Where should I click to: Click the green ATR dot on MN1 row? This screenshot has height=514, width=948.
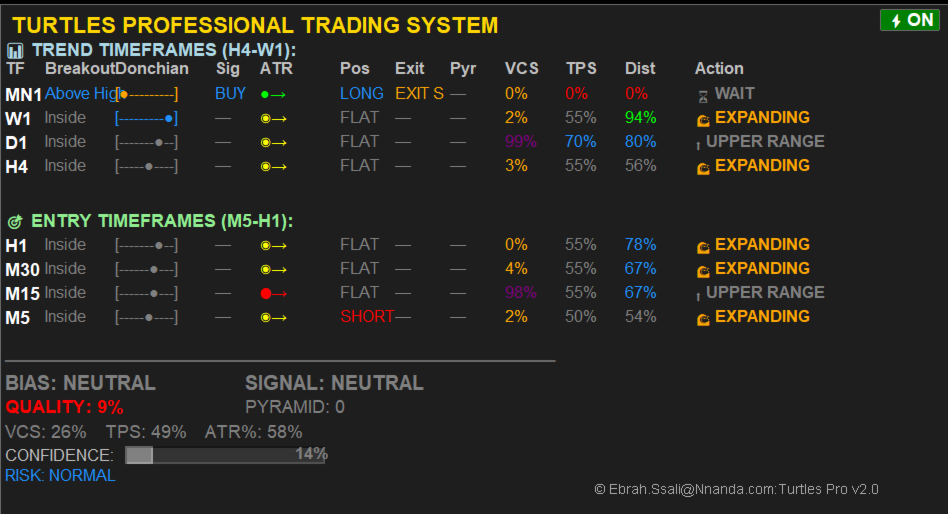264,94
